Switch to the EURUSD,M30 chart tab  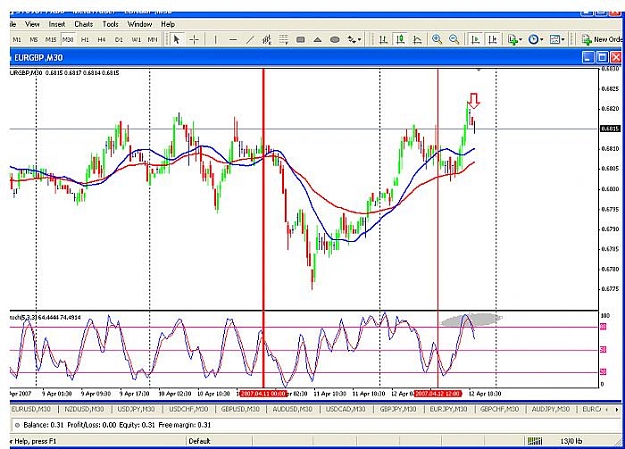click(x=31, y=409)
